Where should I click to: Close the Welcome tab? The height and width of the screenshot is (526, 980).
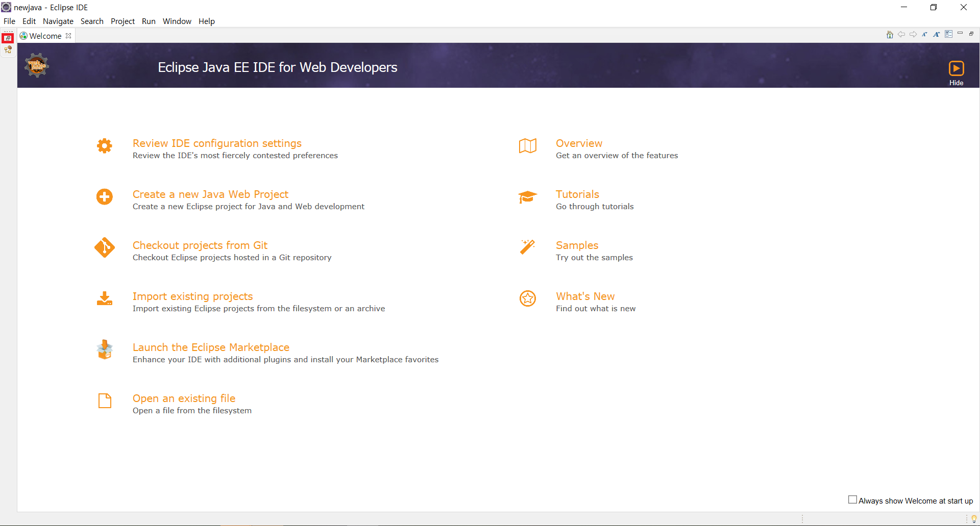[x=68, y=36]
